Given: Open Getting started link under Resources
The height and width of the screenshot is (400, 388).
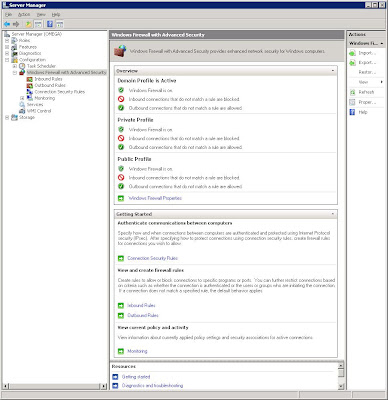Looking at the screenshot, I should click(x=136, y=377).
